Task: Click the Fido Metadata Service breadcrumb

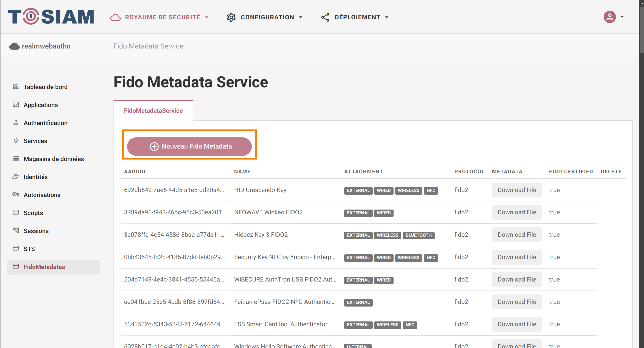Action: tap(148, 46)
